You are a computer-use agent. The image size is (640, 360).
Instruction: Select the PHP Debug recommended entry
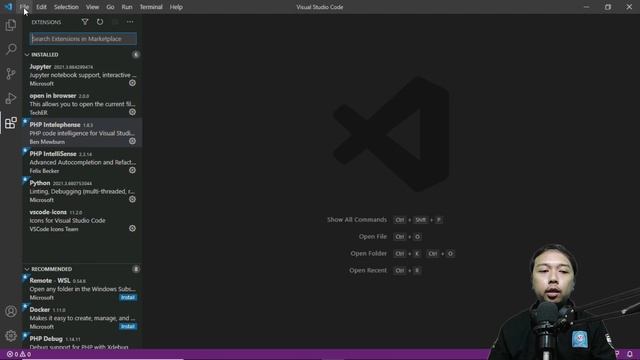coord(82,341)
